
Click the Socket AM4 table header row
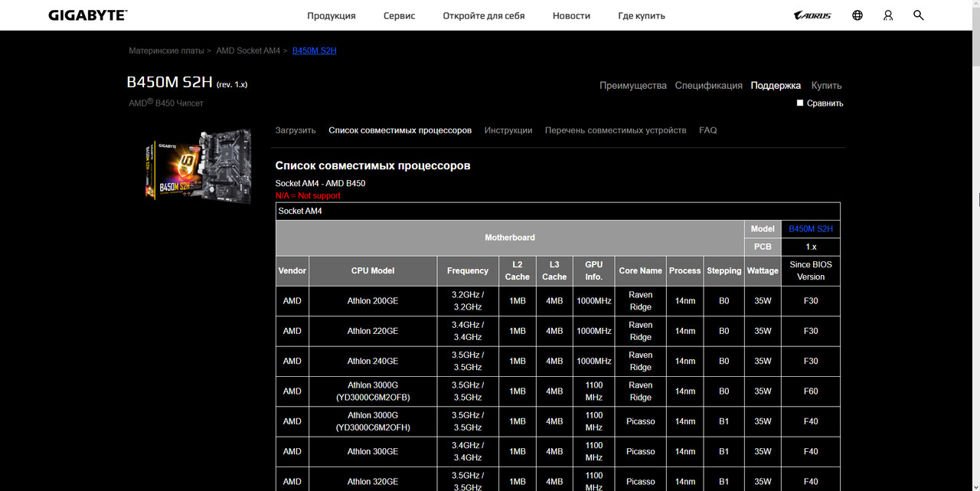click(558, 211)
